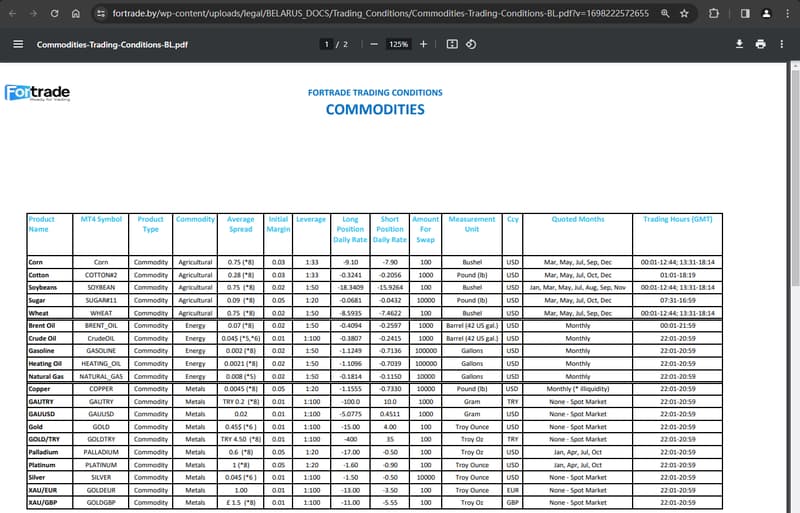This screenshot has height=513, width=800.
Task: Rotate the PDF counterclockwise
Action: 471,44
